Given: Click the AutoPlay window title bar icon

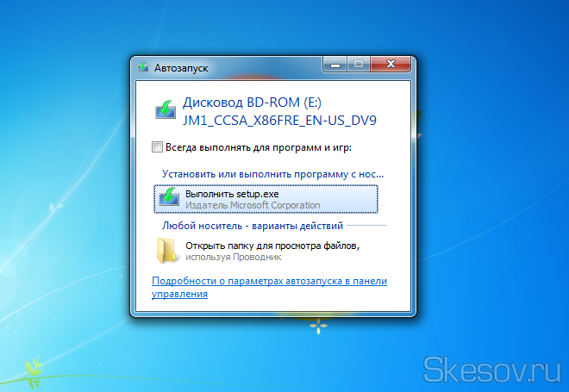Looking at the screenshot, I should pos(144,66).
